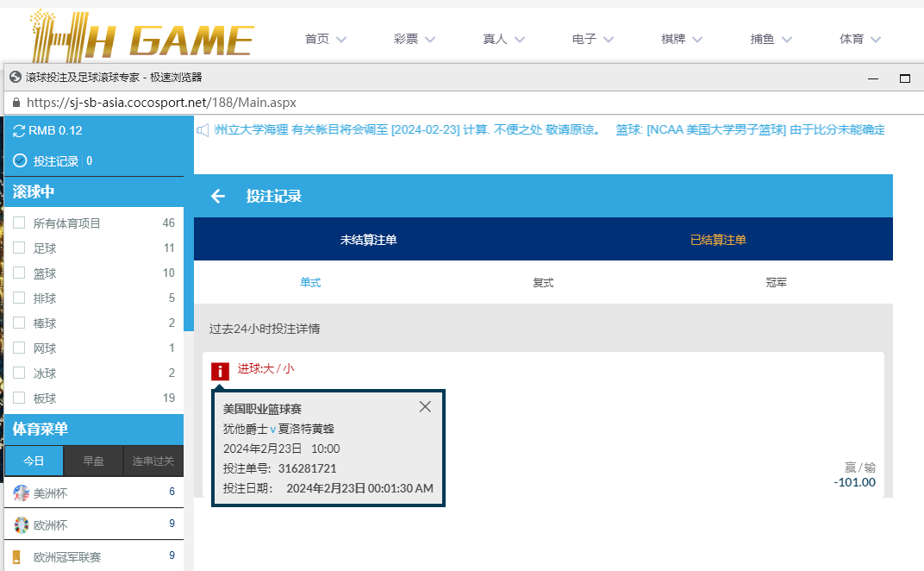Click 犹他爵士 v 夏洛特黄蜂 match text
924x571 pixels.
[278, 429]
